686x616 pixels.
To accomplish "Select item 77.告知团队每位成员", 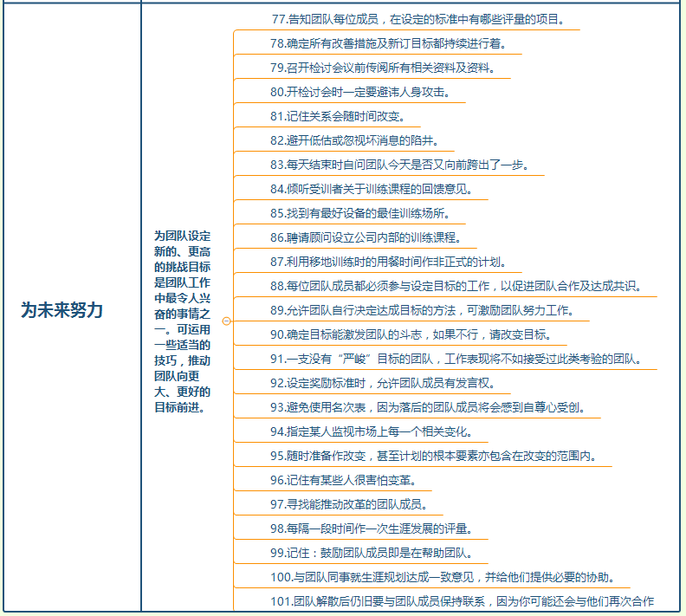I will (x=418, y=19).
